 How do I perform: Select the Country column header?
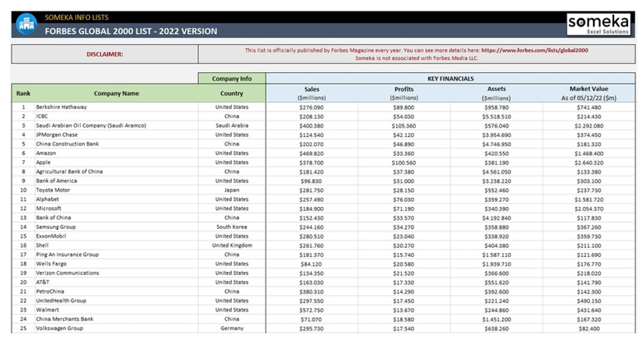click(232, 94)
